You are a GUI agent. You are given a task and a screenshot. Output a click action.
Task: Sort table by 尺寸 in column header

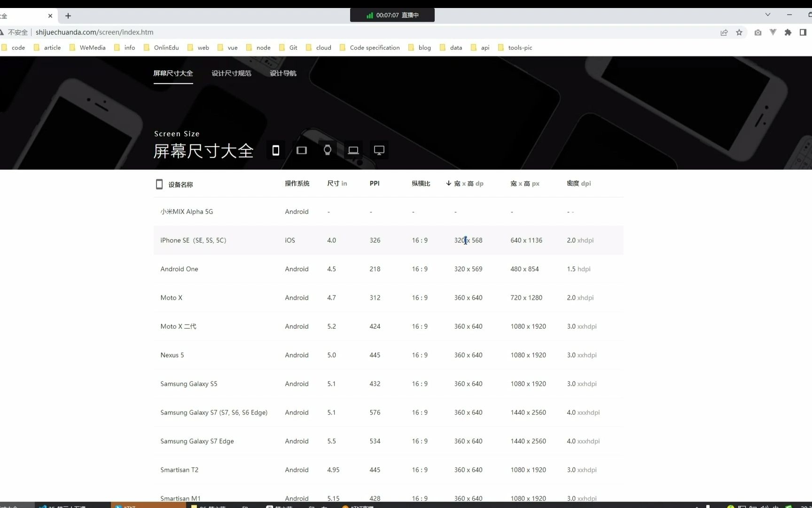point(337,183)
